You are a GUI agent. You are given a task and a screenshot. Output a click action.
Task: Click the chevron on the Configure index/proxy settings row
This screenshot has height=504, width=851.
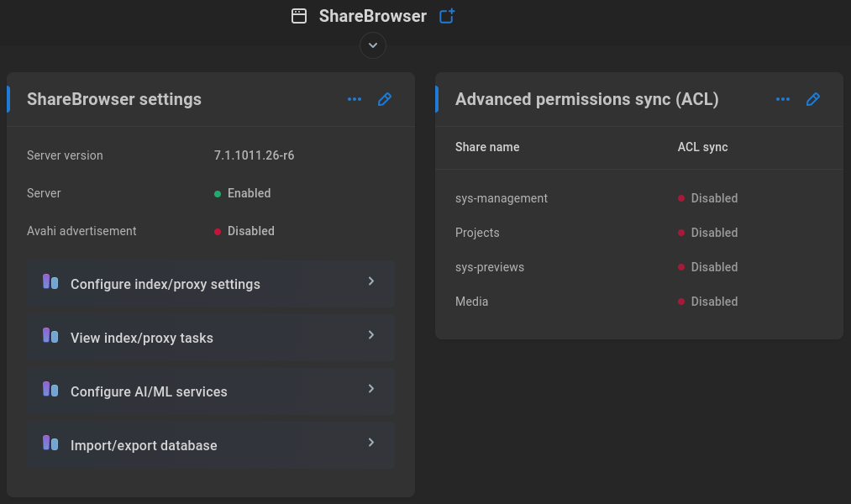(371, 281)
